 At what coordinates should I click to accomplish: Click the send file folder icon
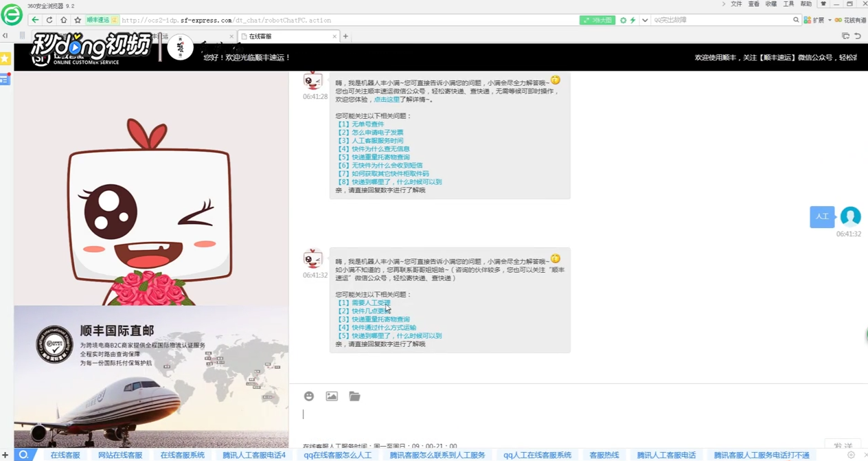pos(354,396)
